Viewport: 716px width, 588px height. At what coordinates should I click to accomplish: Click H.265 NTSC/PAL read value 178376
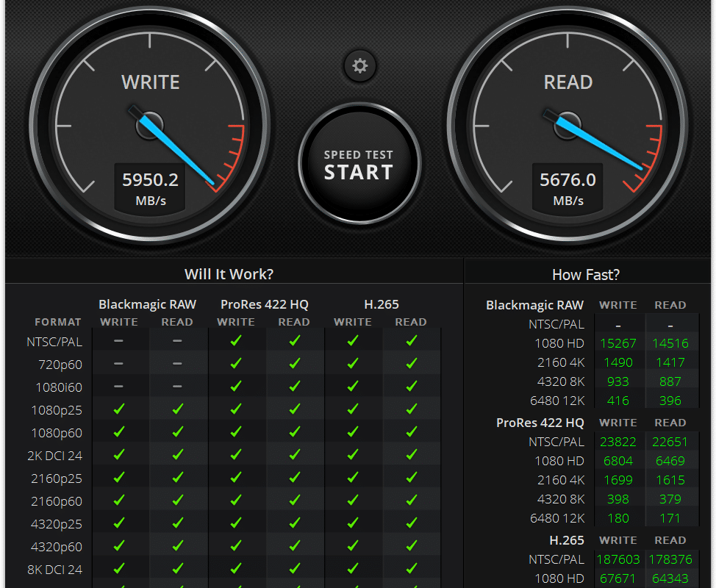coord(670,559)
